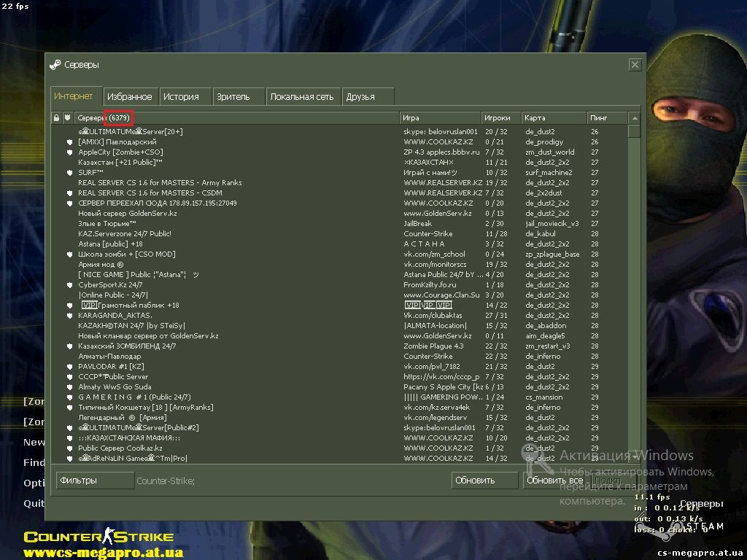The height and width of the screenshot is (560, 747).
Task: Click the shield icon beside Almaty WwS Go Suda
Action: point(69,386)
